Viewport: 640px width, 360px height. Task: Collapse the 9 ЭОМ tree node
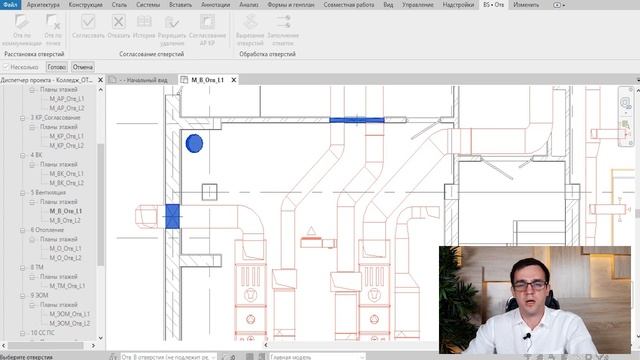tap(23, 296)
